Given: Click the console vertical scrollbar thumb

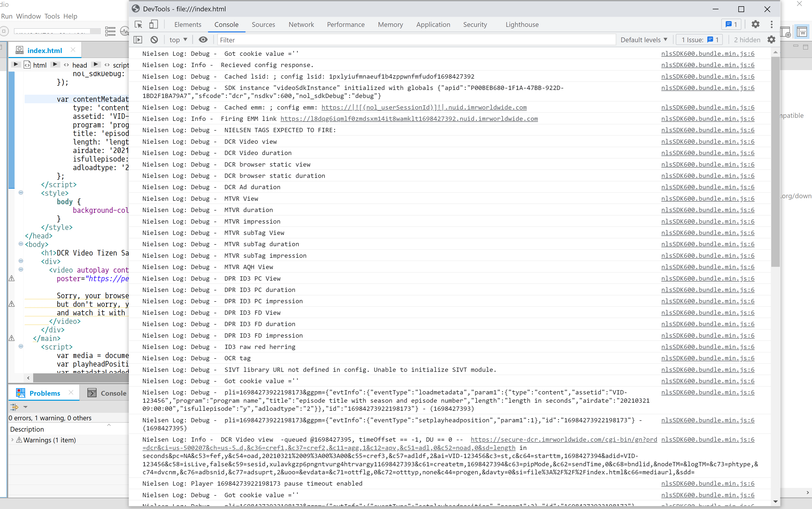Looking at the screenshot, I should click(x=775, y=162).
